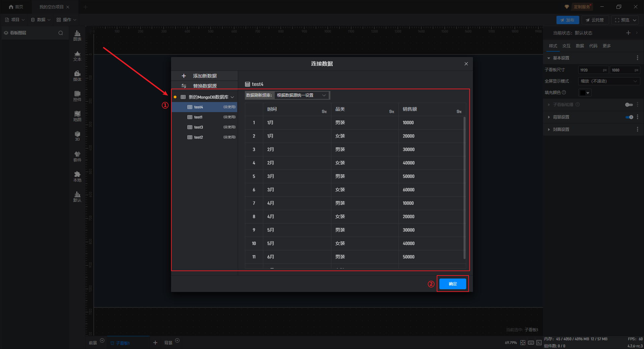
Task: Open the 填充颜色 color swatch
Action: pyautogui.click(x=585, y=93)
